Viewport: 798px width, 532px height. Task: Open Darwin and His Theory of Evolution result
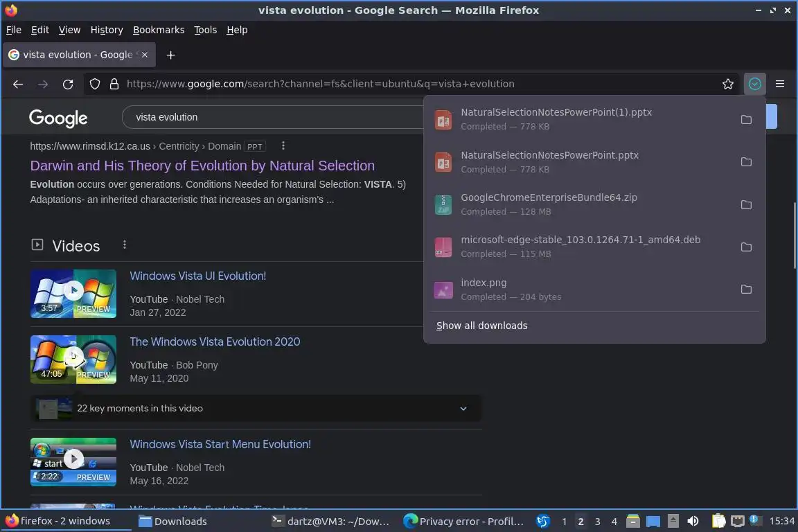(202, 166)
